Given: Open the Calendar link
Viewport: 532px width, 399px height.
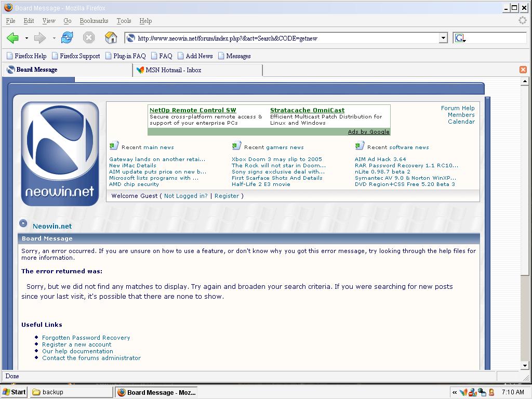Looking at the screenshot, I should (461, 122).
